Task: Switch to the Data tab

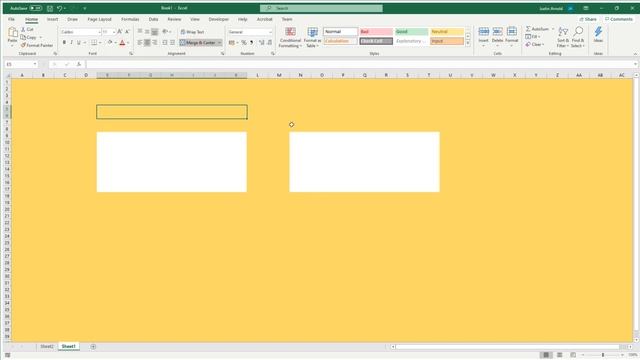Action: point(153,19)
